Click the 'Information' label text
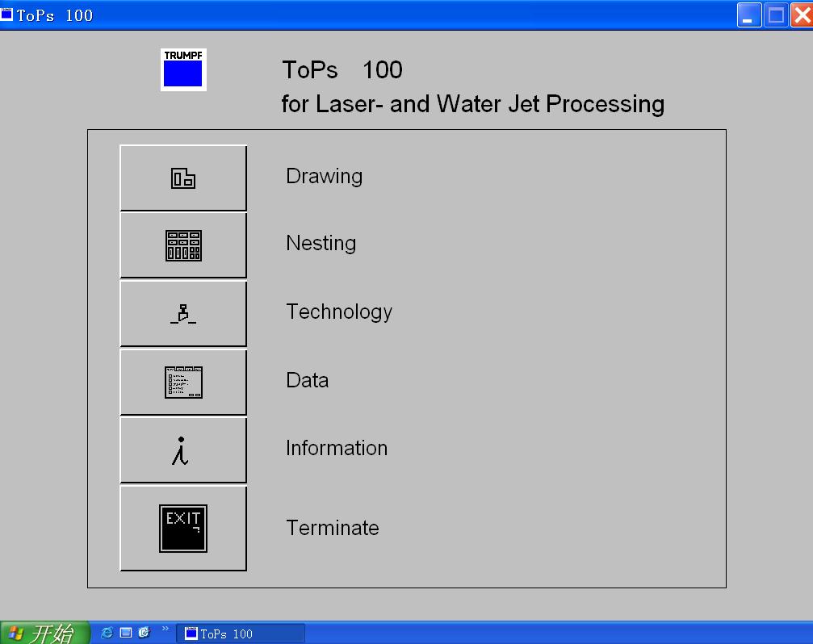Screen dimensions: 813x644 click(337, 448)
